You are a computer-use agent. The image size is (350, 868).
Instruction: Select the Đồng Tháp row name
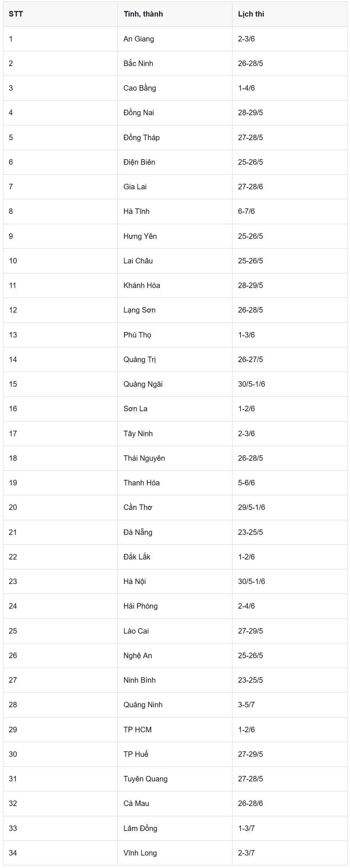pos(175,138)
